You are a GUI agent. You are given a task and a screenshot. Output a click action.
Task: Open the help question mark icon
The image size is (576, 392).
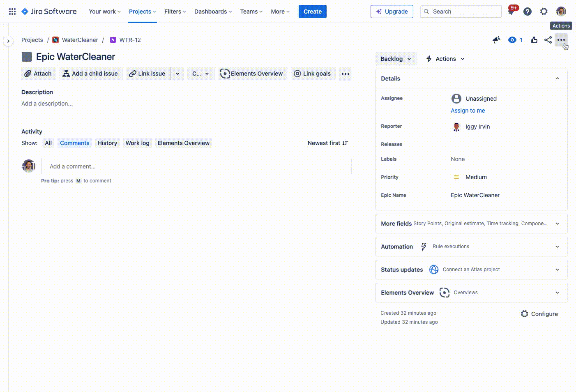coord(528,12)
